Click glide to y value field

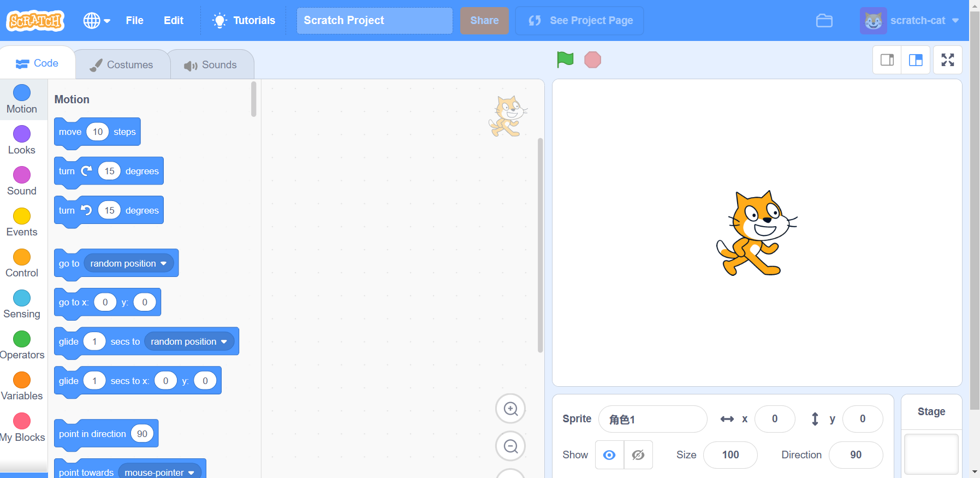coord(205,381)
